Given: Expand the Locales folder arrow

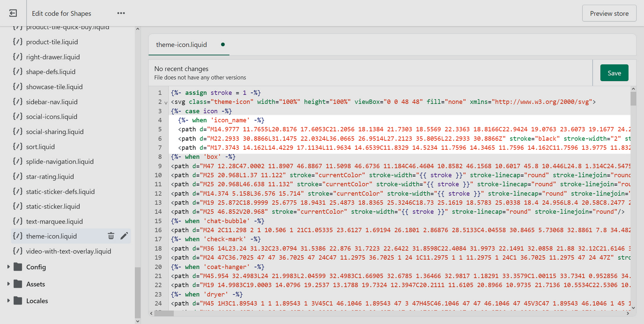Looking at the screenshot, I should (x=9, y=301).
